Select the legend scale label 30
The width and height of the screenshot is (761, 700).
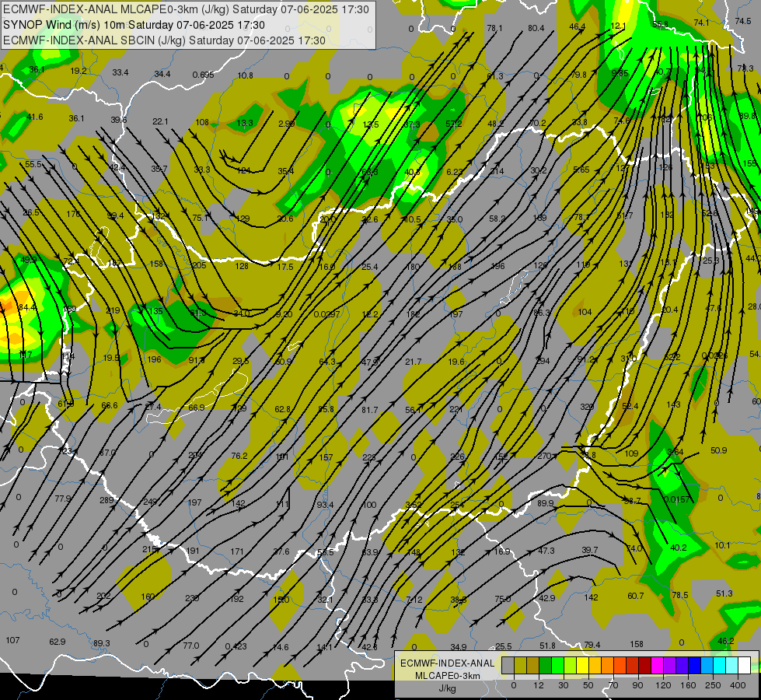pyautogui.click(x=564, y=685)
